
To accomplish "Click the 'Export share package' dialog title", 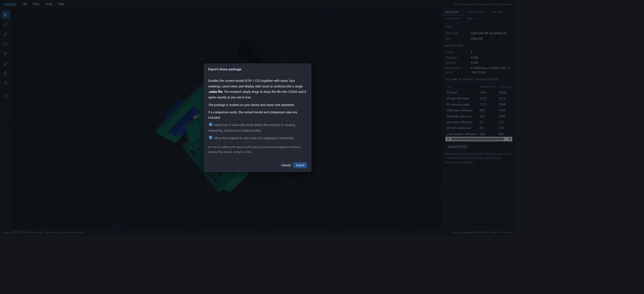I will pyautogui.click(x=225, y=69).
